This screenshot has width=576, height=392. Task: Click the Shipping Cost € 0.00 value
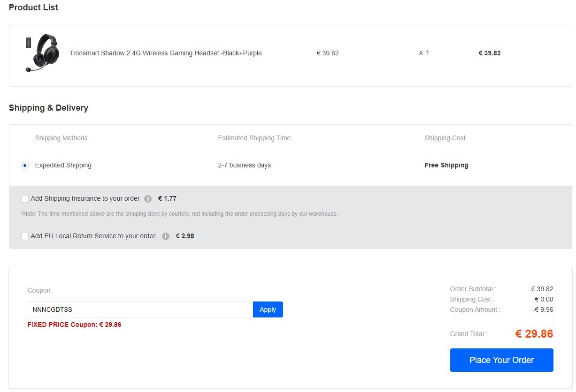(x=544, y=299)
